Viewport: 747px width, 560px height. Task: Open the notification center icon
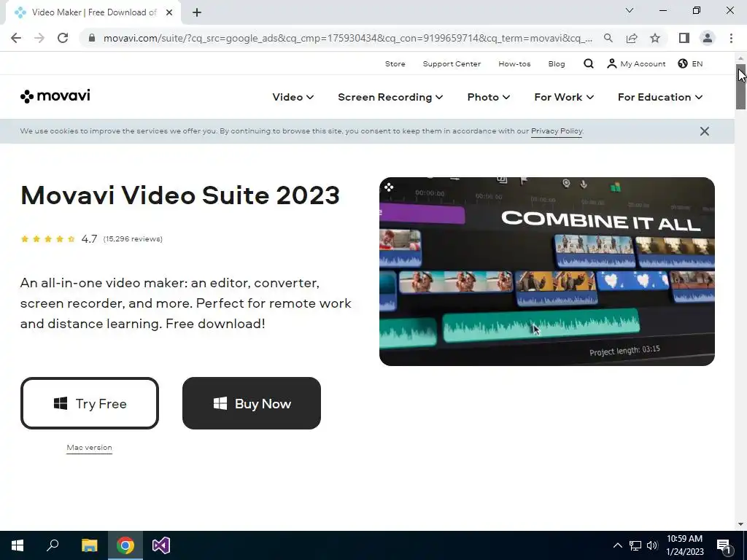[x=724, y=545]
